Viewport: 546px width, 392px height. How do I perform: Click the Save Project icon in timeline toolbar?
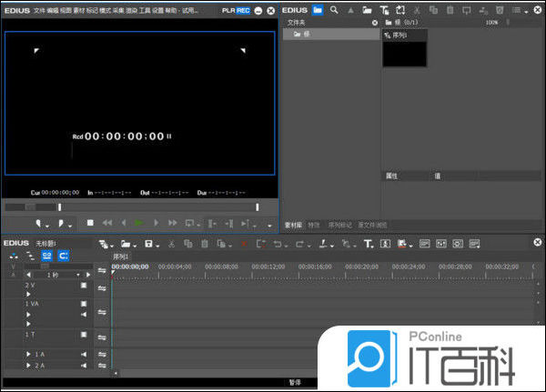pyautogui.click(x=148, y=244)
